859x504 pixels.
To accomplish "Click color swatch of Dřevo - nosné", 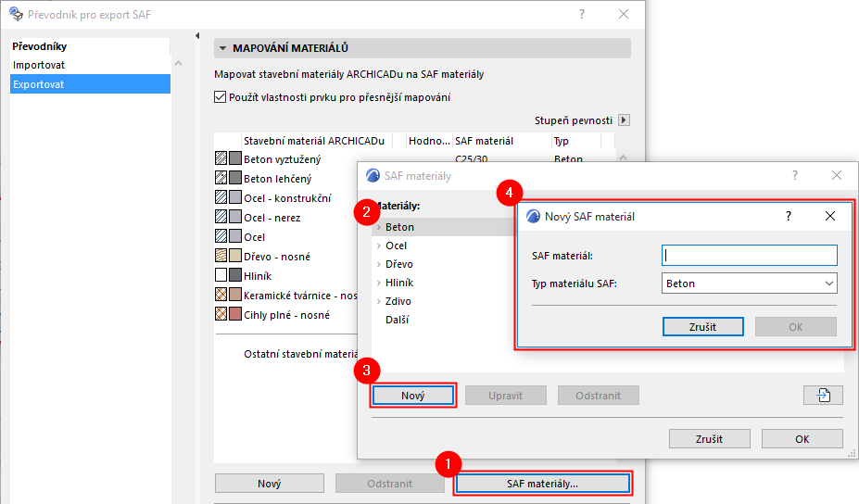I will tap(235, 256).
